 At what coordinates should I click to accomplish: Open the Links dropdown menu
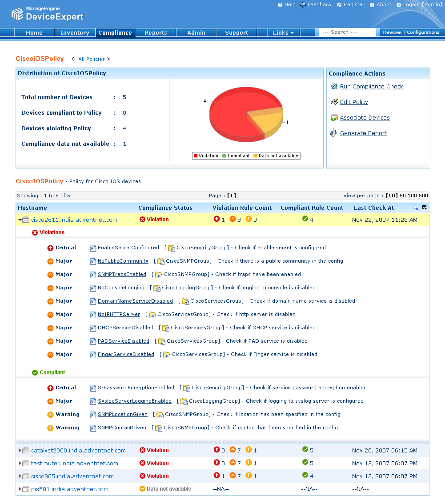pyautogui.click(x=283, y=33)
